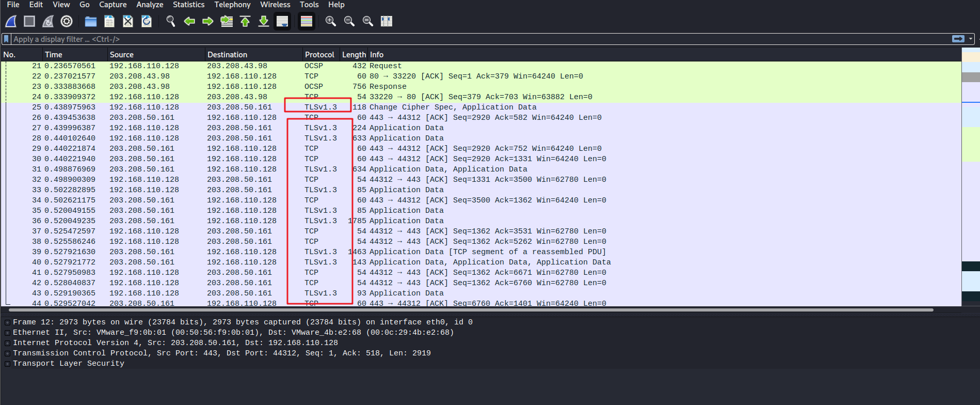The image size is (980, 405).
Task: Reload this capture file
Action: [147, 21]
